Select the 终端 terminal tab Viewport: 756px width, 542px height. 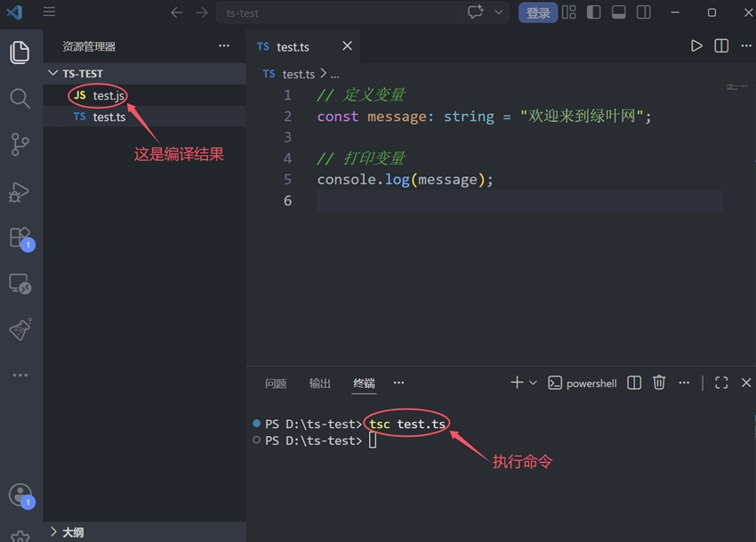pyautogui.click(x=364, y=384)
